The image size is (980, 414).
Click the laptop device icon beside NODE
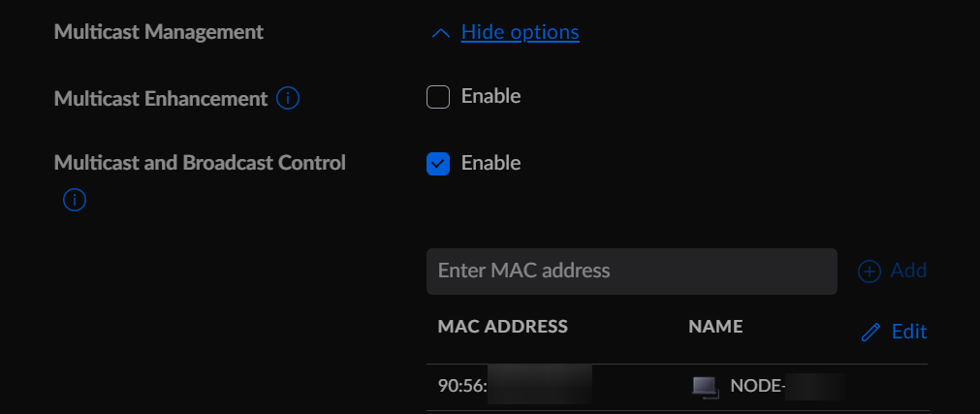[706, 387]
